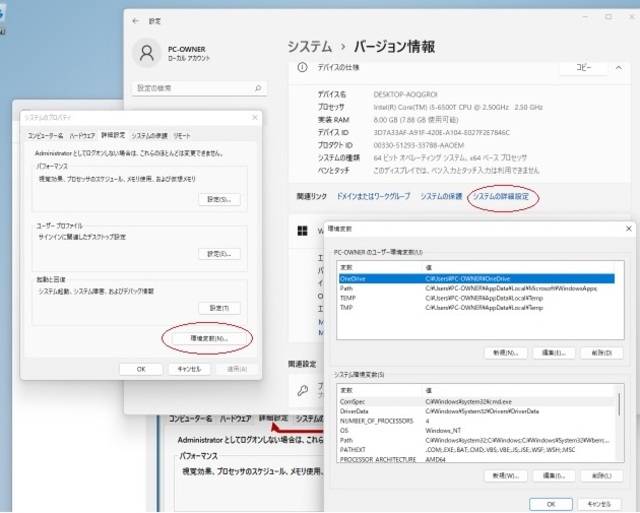Open システムの保護 related link

pos(441,196)
